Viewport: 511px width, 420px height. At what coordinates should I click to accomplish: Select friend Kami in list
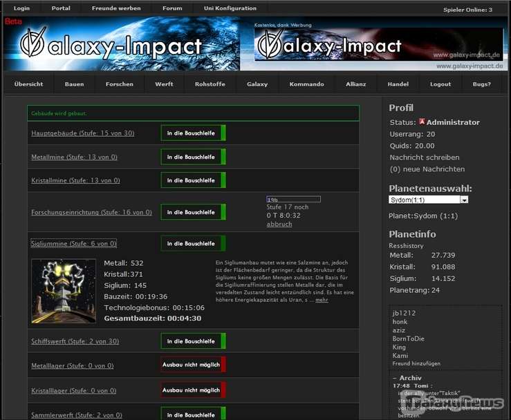400,356
